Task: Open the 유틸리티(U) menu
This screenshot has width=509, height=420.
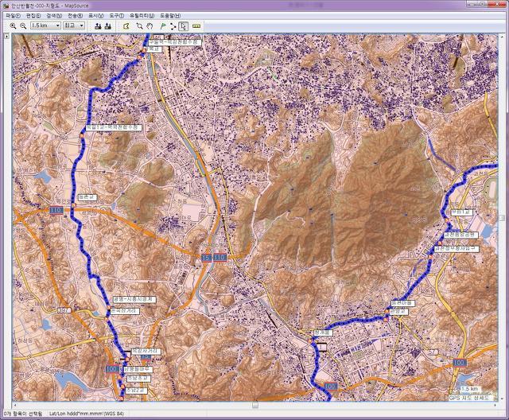Action: pyautogui.click(x=142, y=16)
